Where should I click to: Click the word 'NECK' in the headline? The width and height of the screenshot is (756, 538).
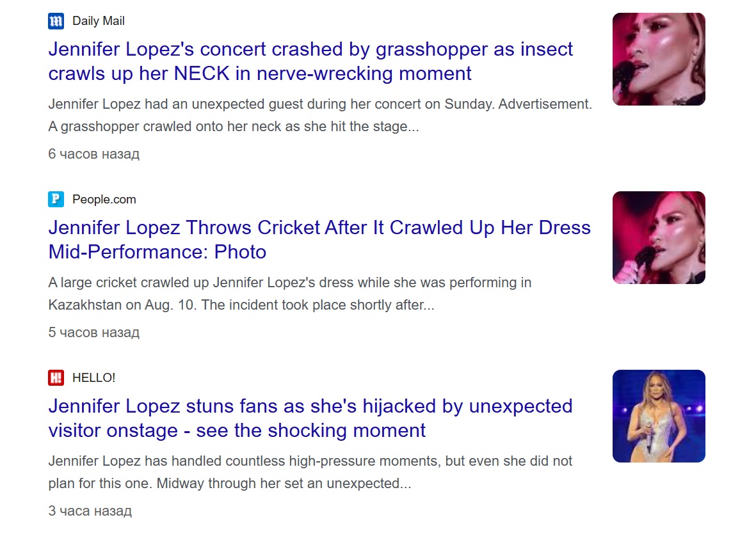(x=202, y=74)
